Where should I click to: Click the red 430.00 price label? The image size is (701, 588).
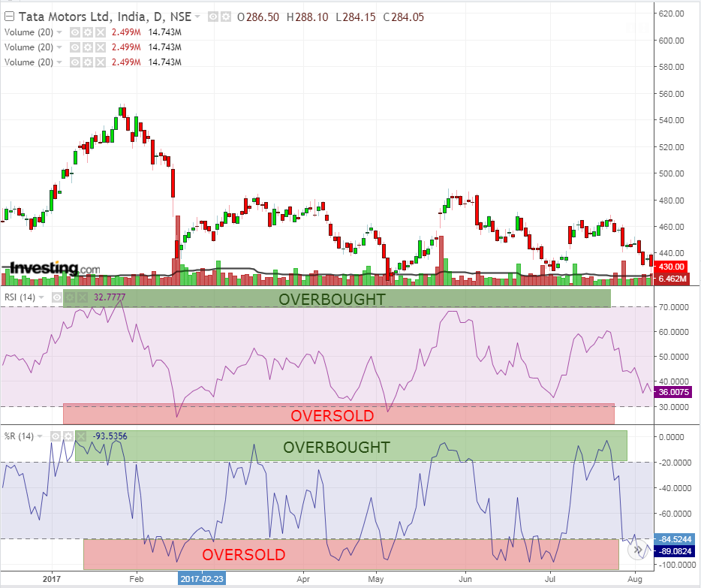[671, 267]
